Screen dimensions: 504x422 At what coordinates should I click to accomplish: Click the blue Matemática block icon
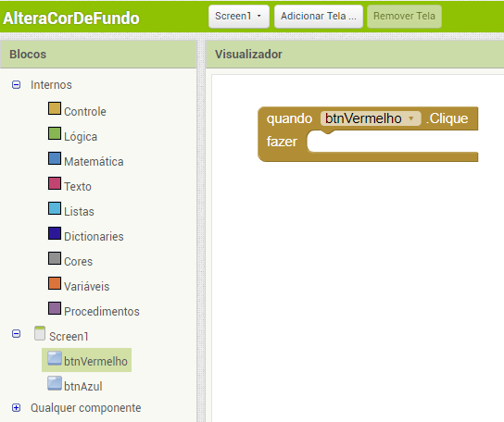click(x=55, y=158)
